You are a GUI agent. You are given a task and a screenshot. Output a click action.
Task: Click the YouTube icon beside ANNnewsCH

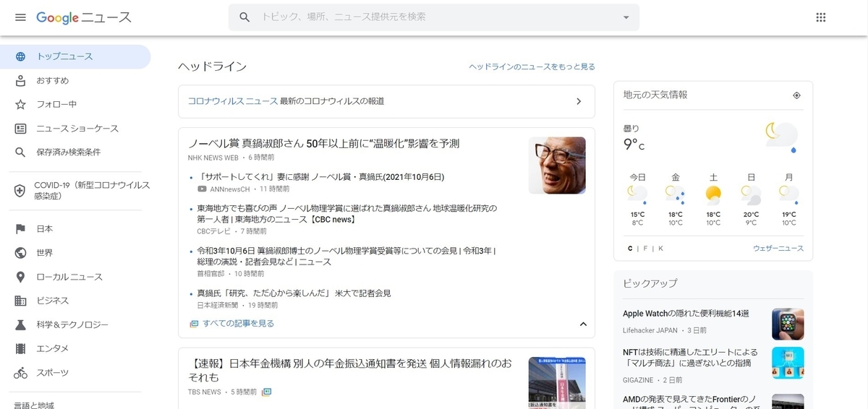pyautogui.click(x=202, y=189)
